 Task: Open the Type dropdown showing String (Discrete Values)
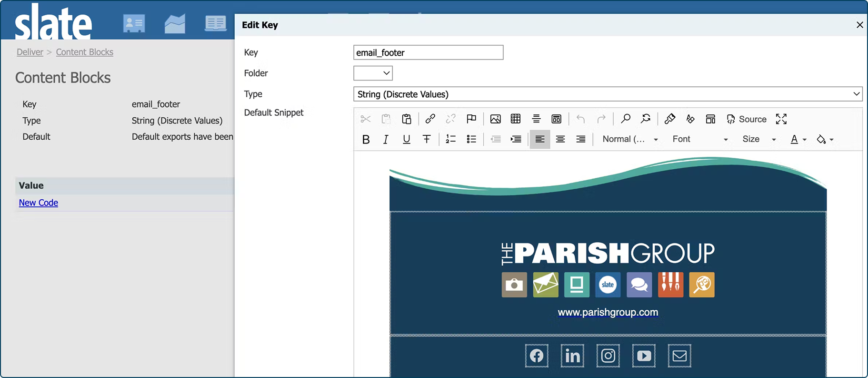pos(608,94)
